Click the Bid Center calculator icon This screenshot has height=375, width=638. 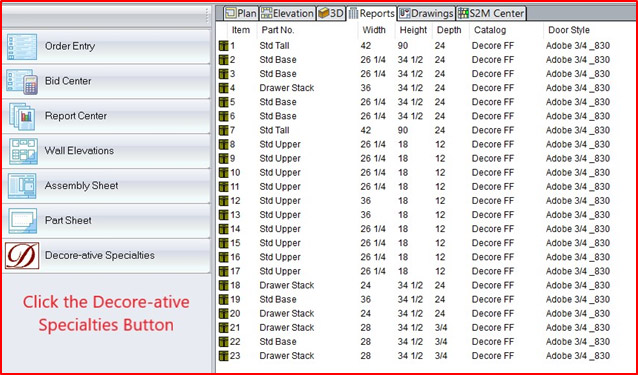22,82
